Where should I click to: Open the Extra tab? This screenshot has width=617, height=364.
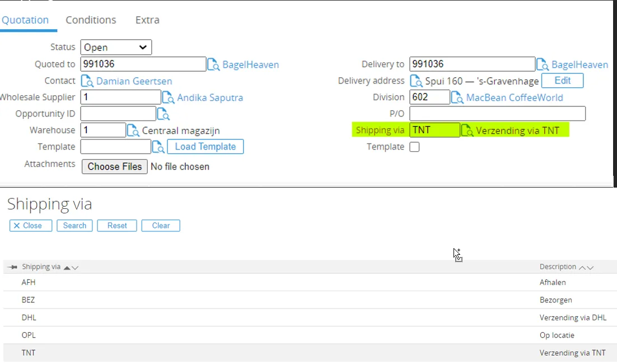click(x=146, y=20)
